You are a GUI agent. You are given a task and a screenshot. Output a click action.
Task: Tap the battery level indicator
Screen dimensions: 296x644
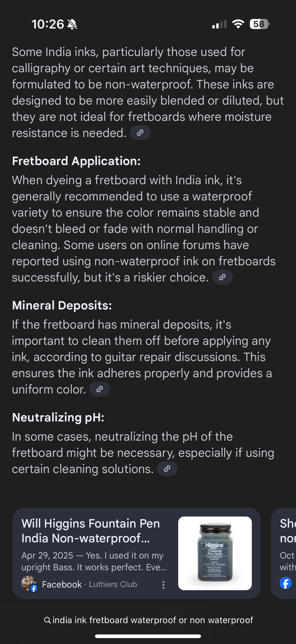(x=259, y=24)
